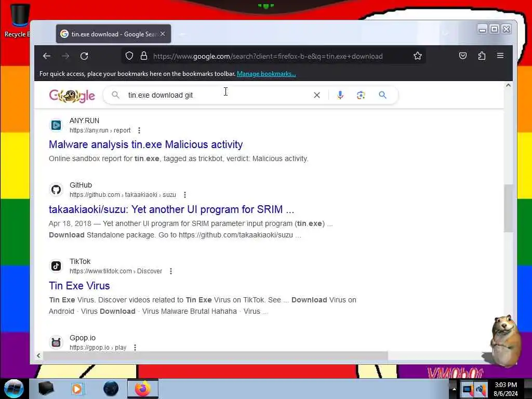The height and width of the screenshot is (399, 532).
Task: Open tracking protection shield icon
Action: coord(129,56)
